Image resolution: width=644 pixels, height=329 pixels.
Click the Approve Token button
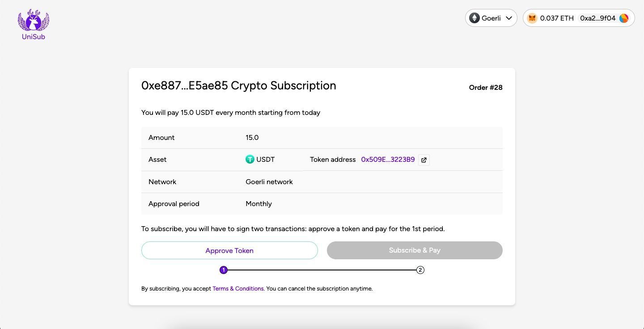(x=229, y=250)
